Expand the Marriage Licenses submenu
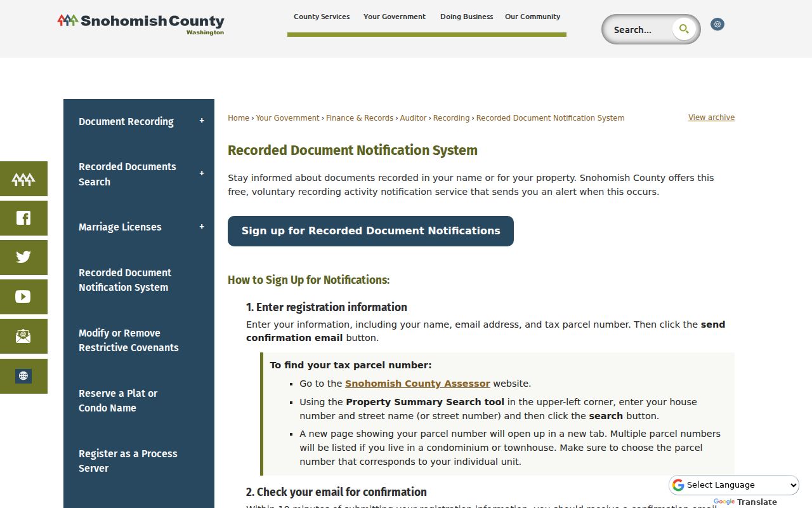 pos(202,227)
